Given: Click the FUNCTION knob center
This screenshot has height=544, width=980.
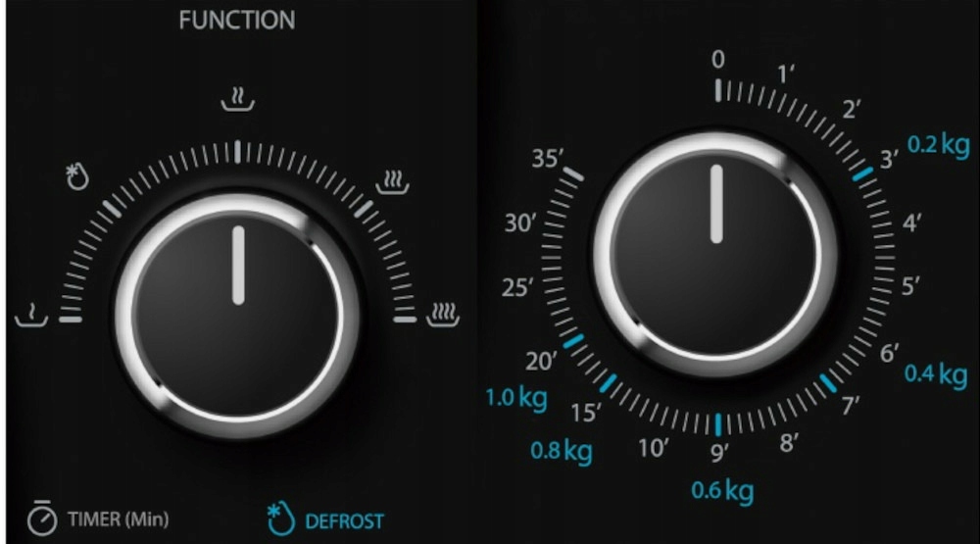Looking at the screenshot, I should [237, 316].
